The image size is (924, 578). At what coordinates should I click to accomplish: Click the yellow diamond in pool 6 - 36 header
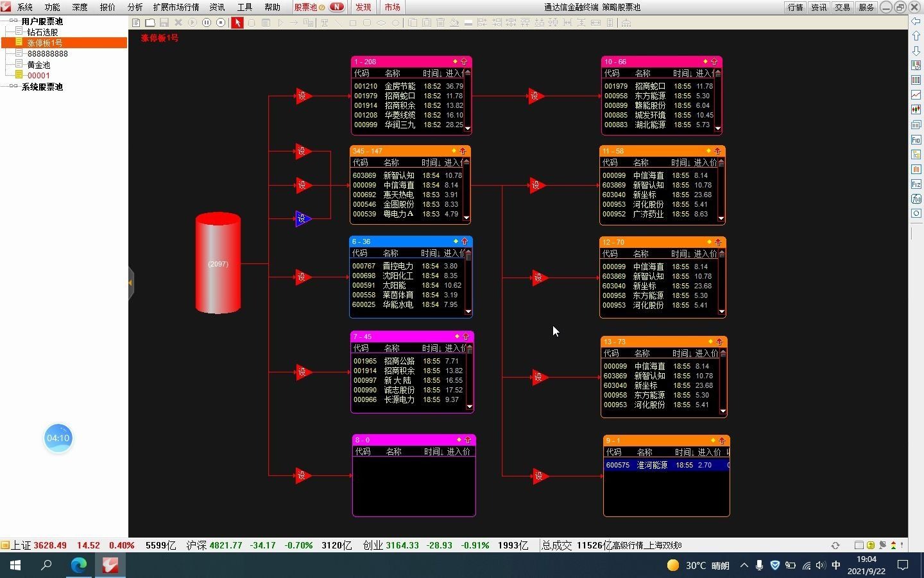pyautogui.click(x=456, y=241)
